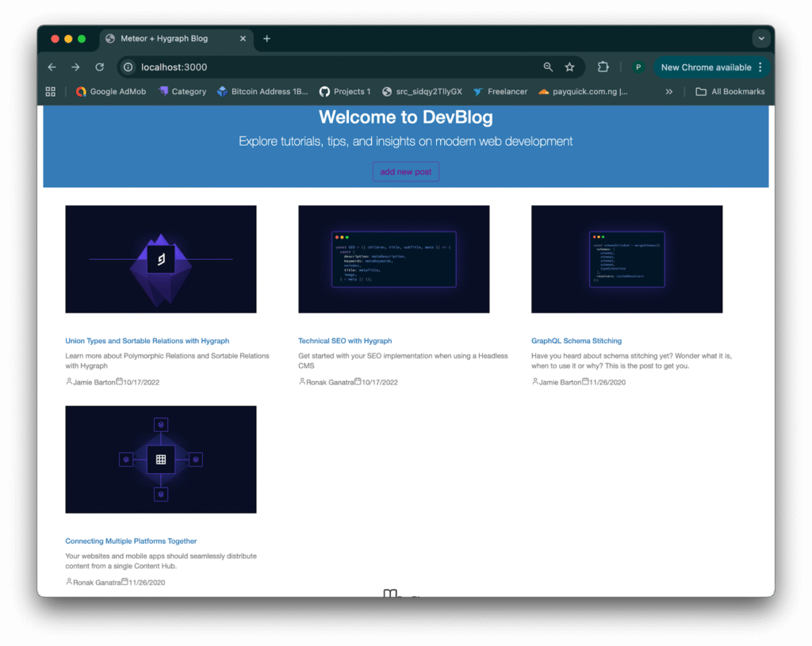812x646 pixels.
Task: Open the apps grid in bookmarks bar
Action: pos(51,92)
